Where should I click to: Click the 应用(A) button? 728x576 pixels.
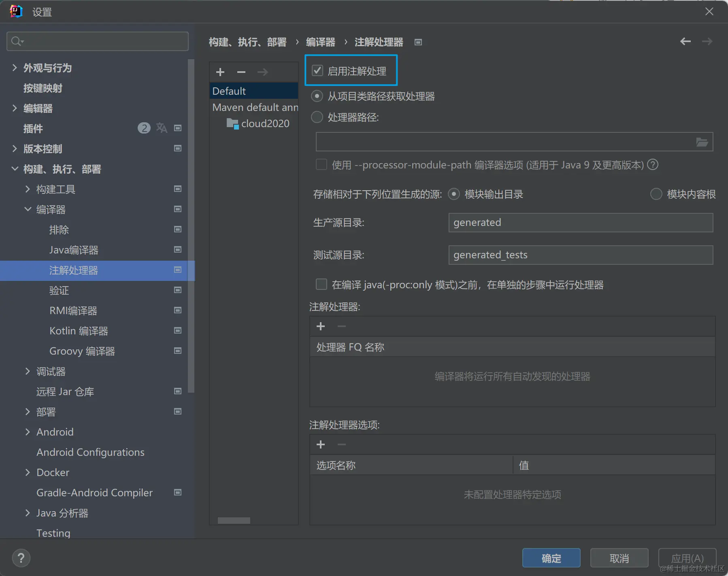pyautogui.click(x=688, y=558)
